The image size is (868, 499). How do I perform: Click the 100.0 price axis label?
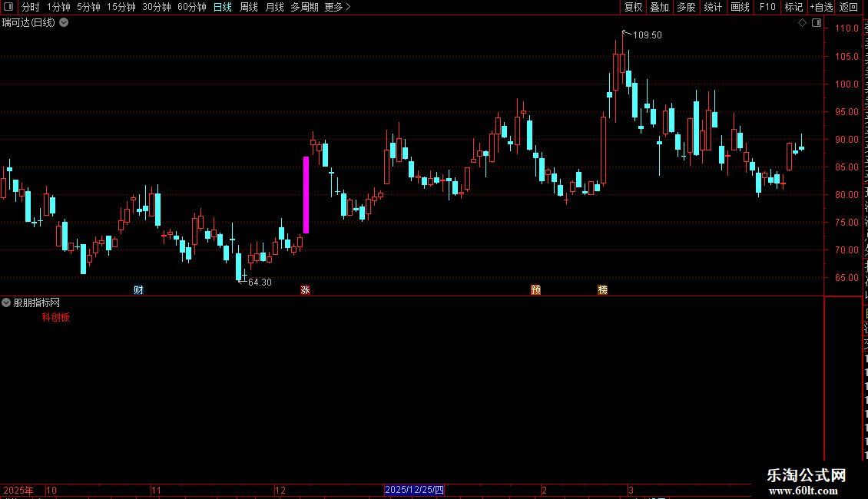pos(847,84)
